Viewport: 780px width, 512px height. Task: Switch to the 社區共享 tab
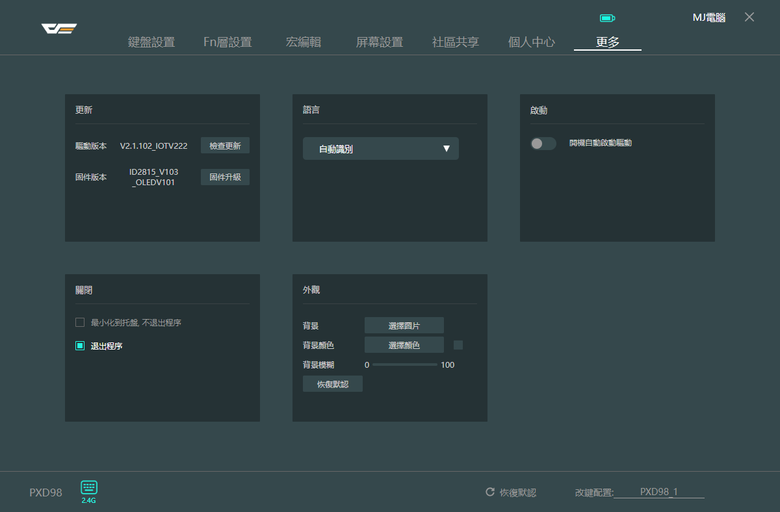point(455,42)
